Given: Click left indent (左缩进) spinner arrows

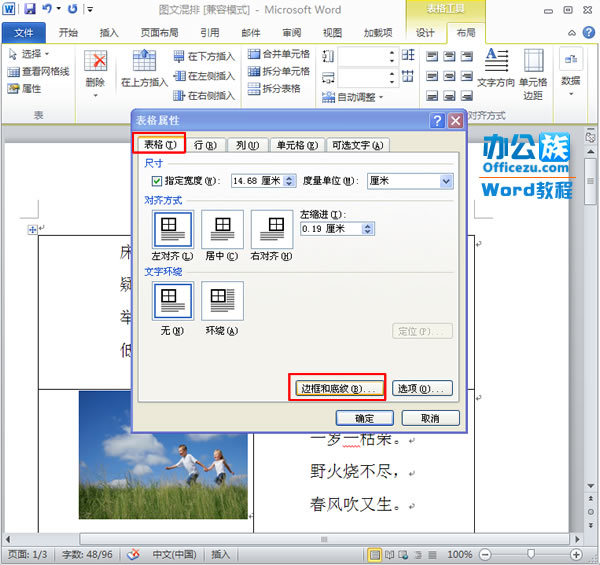Looking at the screenshot, I should tap(368, 229).
